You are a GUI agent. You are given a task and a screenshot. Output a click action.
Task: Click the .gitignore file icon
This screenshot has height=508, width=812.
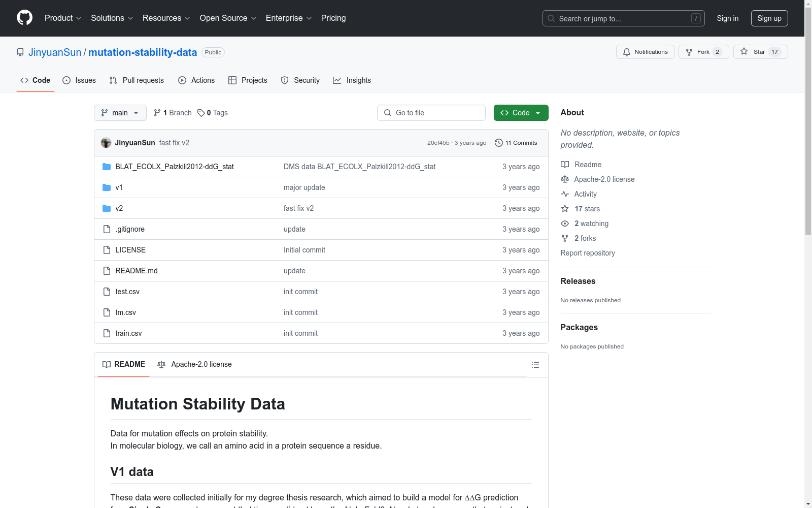click(x=107, y=229)
